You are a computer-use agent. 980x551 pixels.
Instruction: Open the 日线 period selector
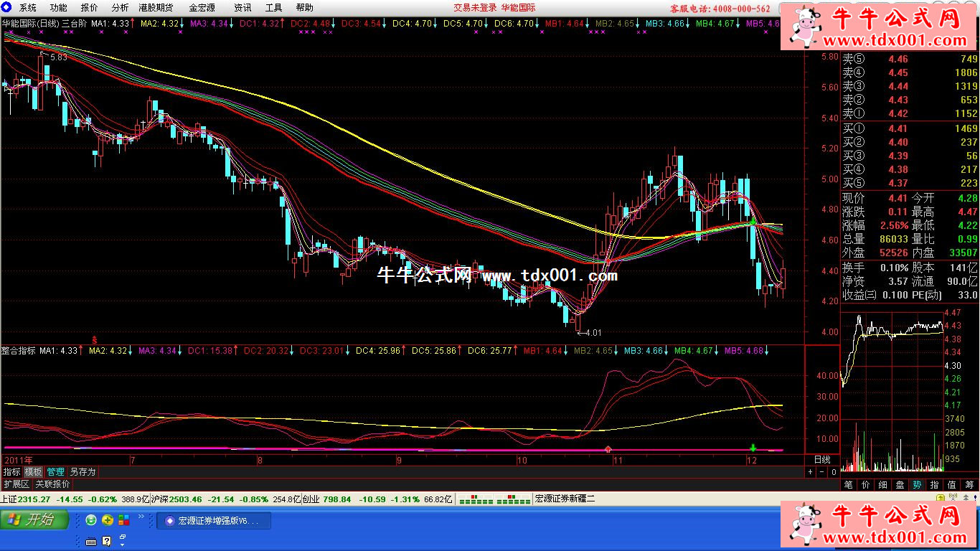[x=821, y=459]
